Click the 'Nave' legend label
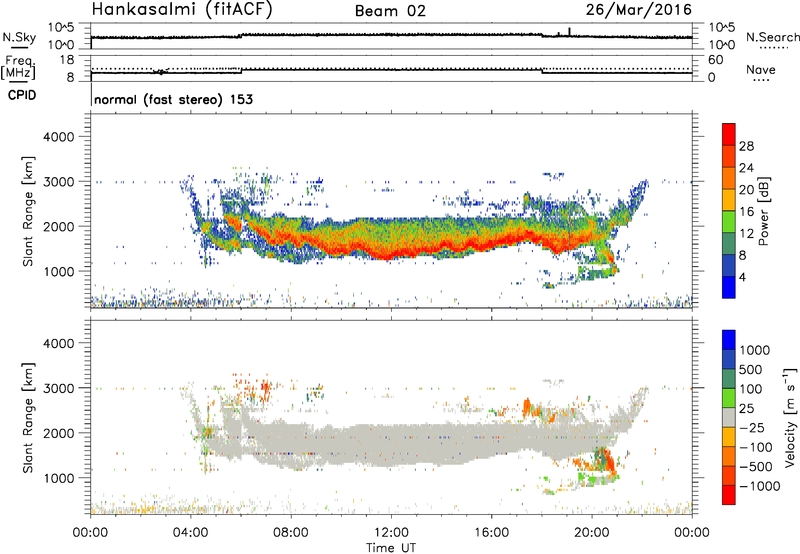This screenshot has width=800, height=554. (761, 70)
